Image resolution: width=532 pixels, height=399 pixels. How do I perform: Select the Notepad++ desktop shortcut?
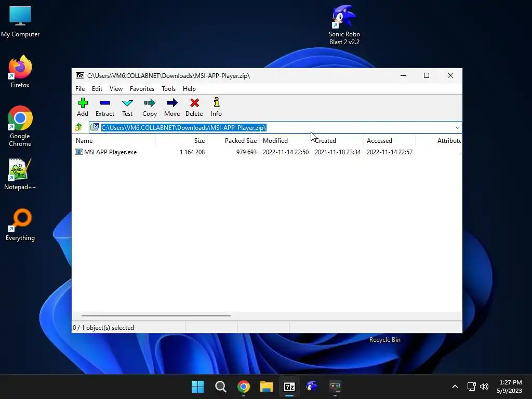[20, 175]
